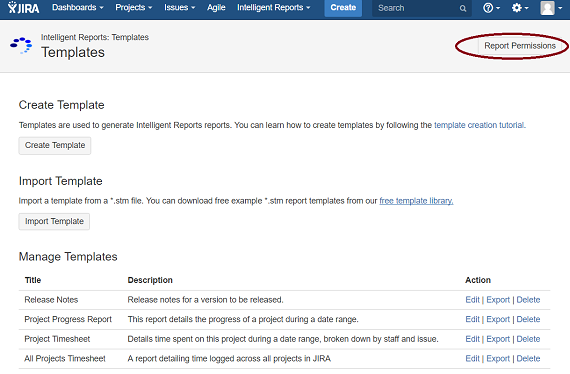Image resolution: width=570 pixels, height=374 pixels.
Task: Expand the Issues dropdown menu
Action: [x=180, y=8]
